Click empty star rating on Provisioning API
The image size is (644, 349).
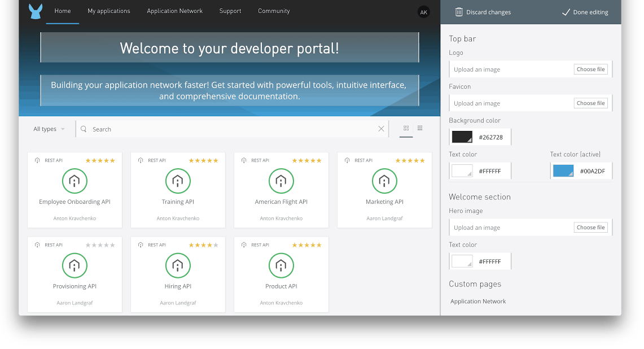click(x=100, y=245)
